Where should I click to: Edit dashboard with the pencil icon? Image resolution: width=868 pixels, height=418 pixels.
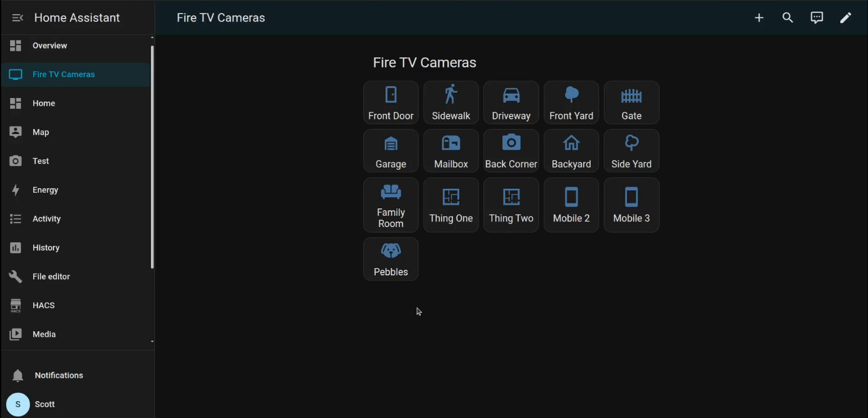click(845, 18)
